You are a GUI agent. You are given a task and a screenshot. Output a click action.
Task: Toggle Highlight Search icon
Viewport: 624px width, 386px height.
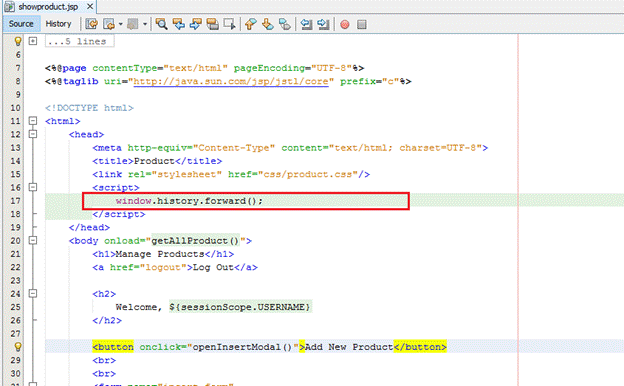[213, 24]
